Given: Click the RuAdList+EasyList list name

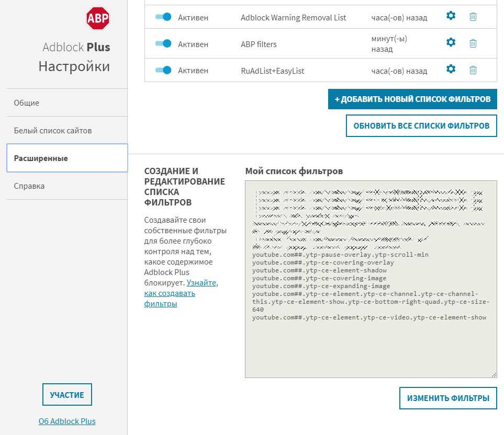Looking at the screenshot, I should coord(273,71).
